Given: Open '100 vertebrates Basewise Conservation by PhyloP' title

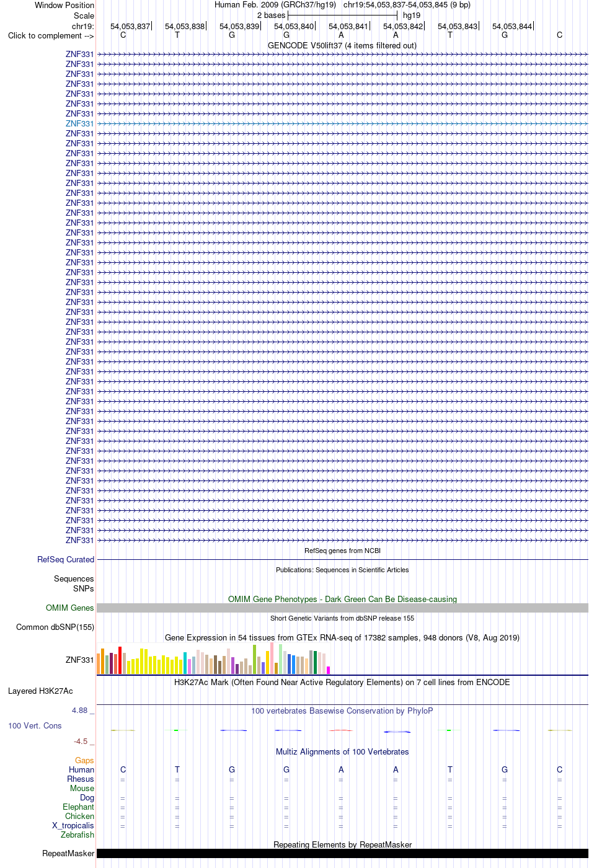Looking at the screenshot, I should pyautogui.click(x=342, y=711).
